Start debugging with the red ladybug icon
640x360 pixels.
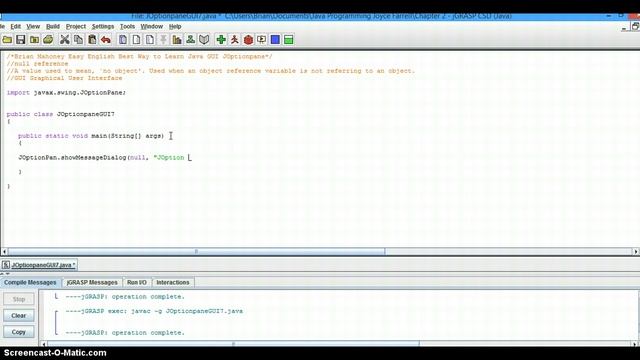(x=248, y=40)
